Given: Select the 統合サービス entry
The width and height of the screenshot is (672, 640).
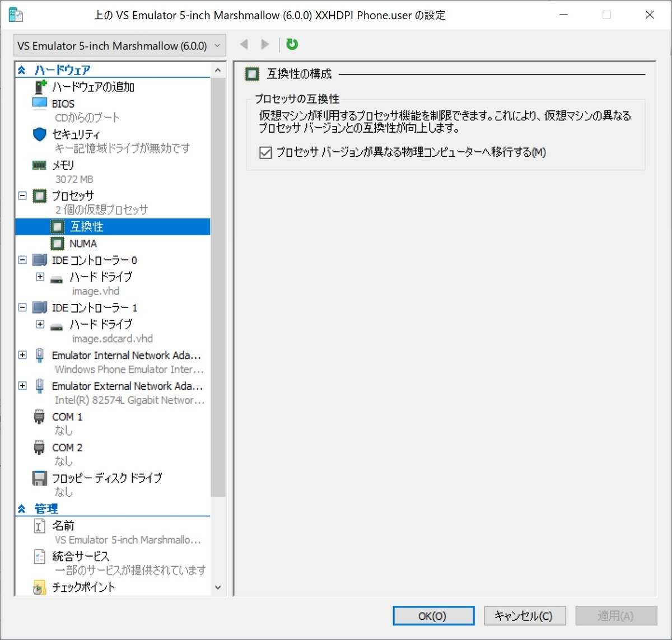Looking at the screenshot, I should (81, 557).
